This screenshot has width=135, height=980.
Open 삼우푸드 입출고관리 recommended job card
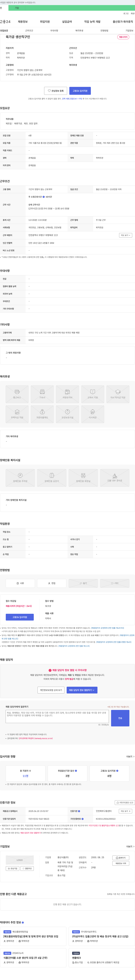point(102,936)
